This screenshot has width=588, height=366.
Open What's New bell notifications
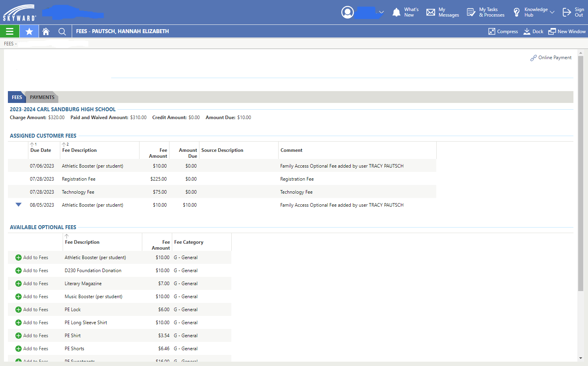click(x=406, y=12)
